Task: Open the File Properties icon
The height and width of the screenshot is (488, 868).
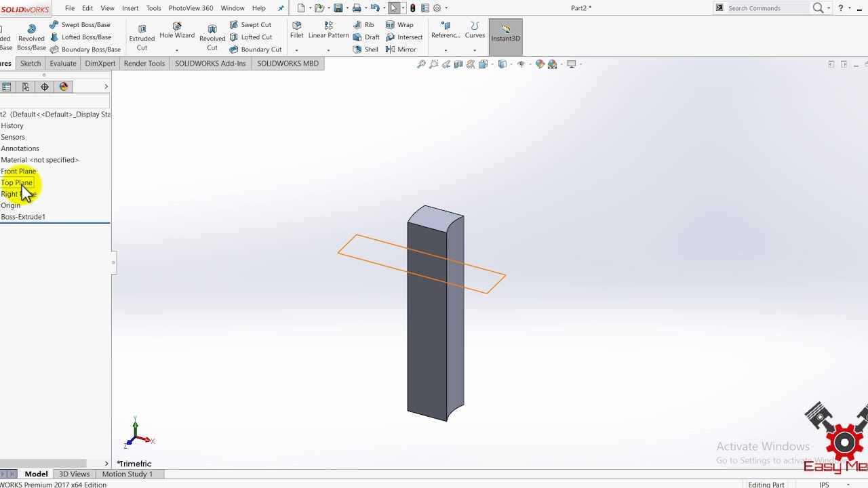Action: point(425,8)
